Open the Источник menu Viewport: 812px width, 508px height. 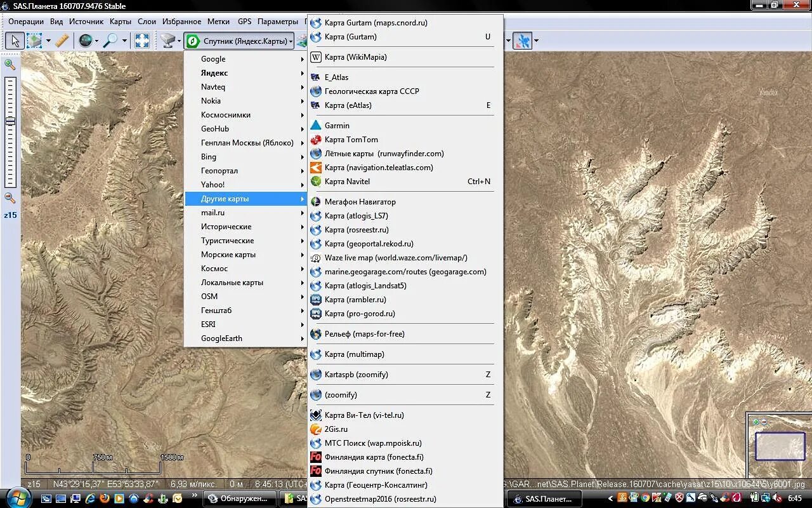click(x=86, y=22)
